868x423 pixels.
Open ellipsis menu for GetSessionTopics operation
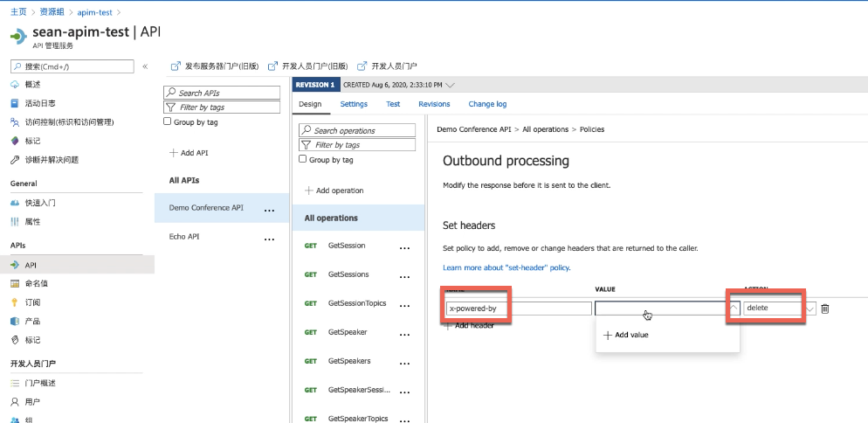pyautogui.click(x=404, y=306)
